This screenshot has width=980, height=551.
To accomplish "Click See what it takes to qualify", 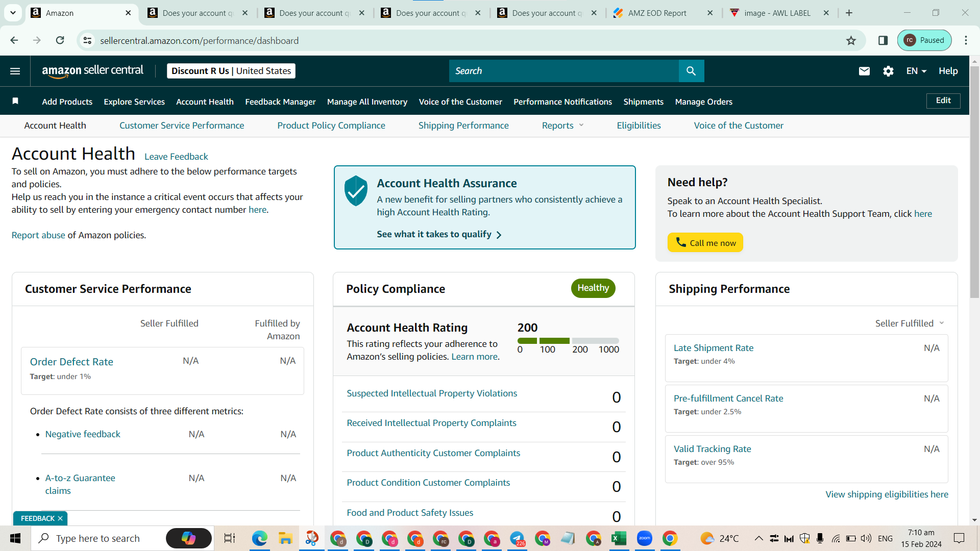I will click(x=439, y=234).
